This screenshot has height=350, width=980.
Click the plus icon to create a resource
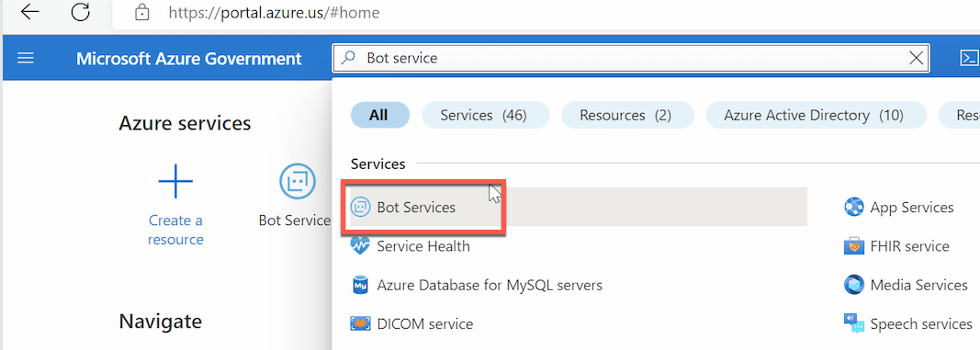point(175,182)
